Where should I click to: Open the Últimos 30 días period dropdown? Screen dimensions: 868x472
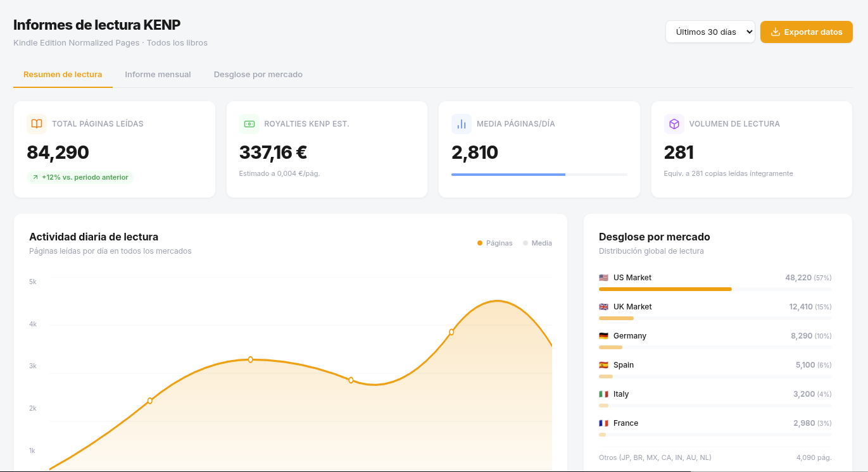710,32
